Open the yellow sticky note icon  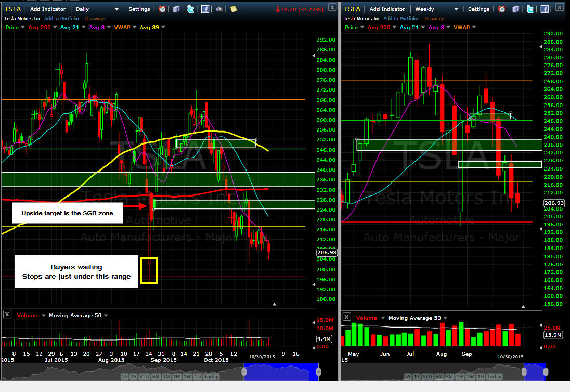(234, 9)
